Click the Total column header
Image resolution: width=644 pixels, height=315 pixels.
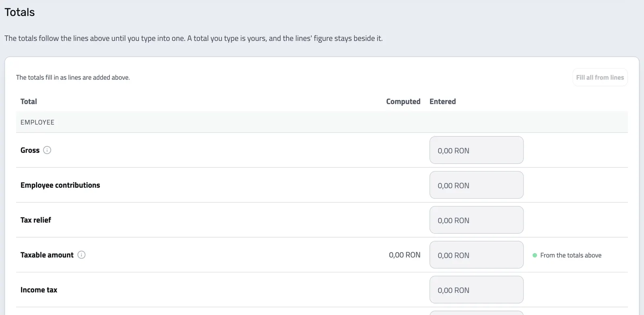[x=29, y=101]
